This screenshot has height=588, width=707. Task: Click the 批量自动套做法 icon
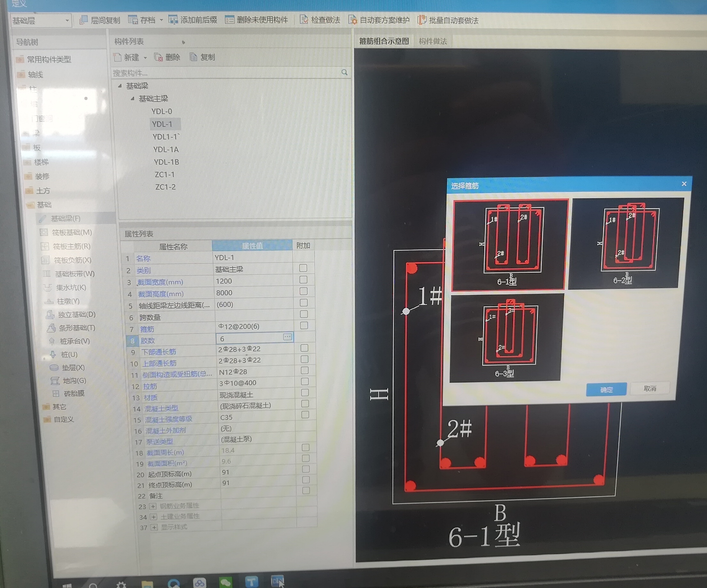tap(422, 20)
